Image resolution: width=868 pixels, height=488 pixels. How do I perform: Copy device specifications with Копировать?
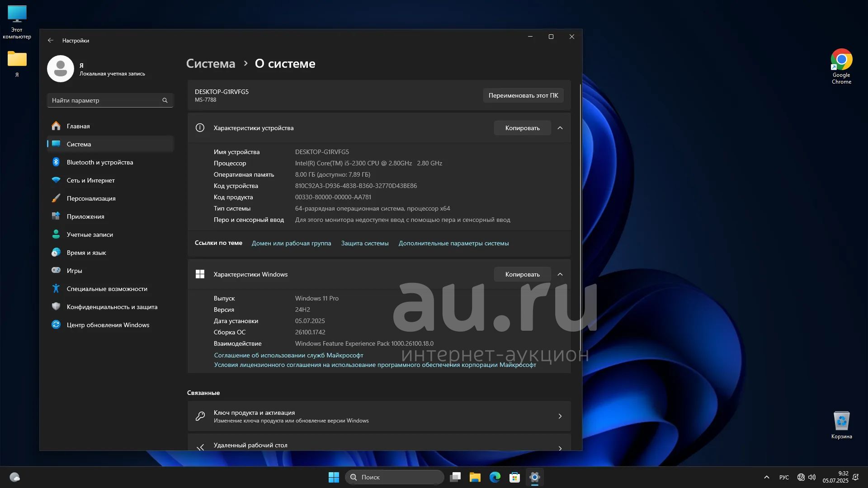[522, 128]
